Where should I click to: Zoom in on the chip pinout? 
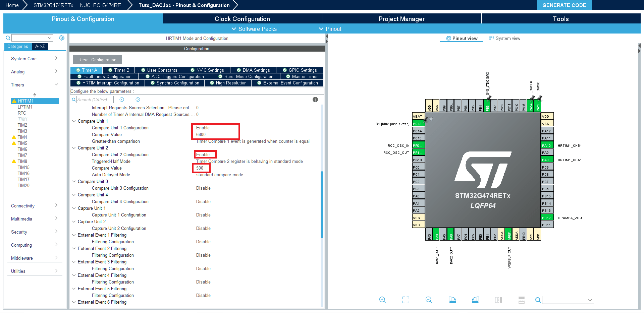tap(383, 300)
